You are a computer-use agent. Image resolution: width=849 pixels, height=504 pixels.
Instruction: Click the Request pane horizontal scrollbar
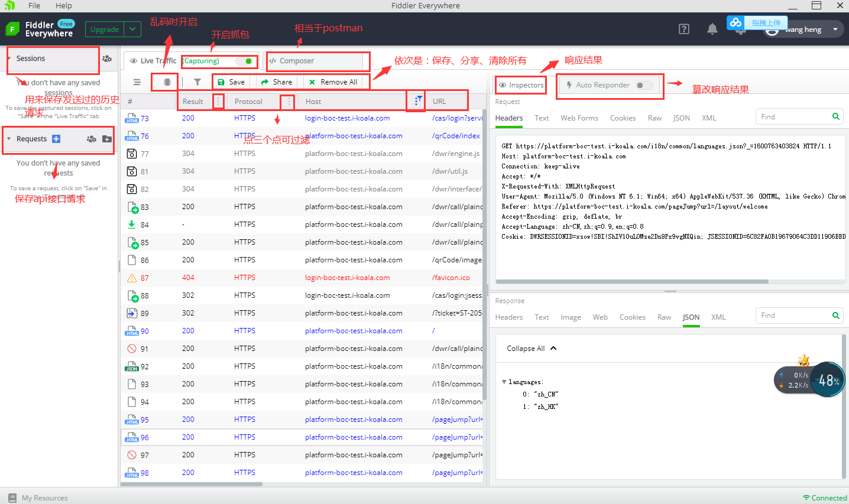click(x=632, y=282)
